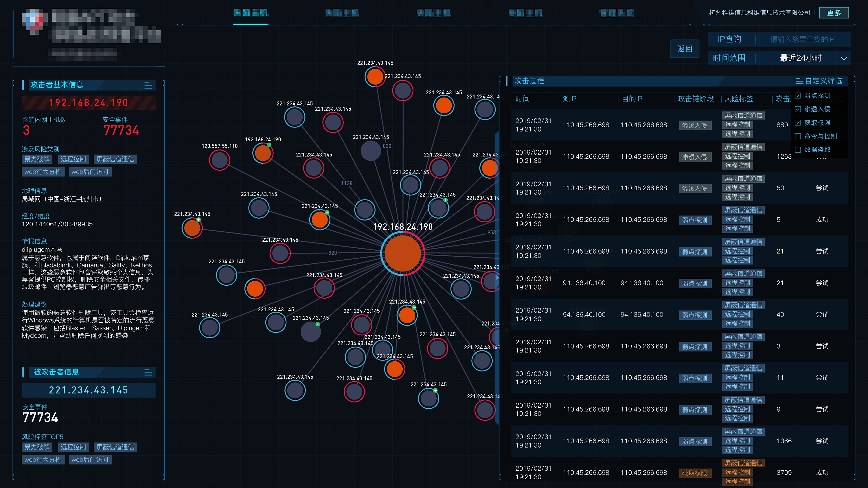Enable the 命令与控制 filter checkbox
The image size is (868, 488).
coord(798,136)
